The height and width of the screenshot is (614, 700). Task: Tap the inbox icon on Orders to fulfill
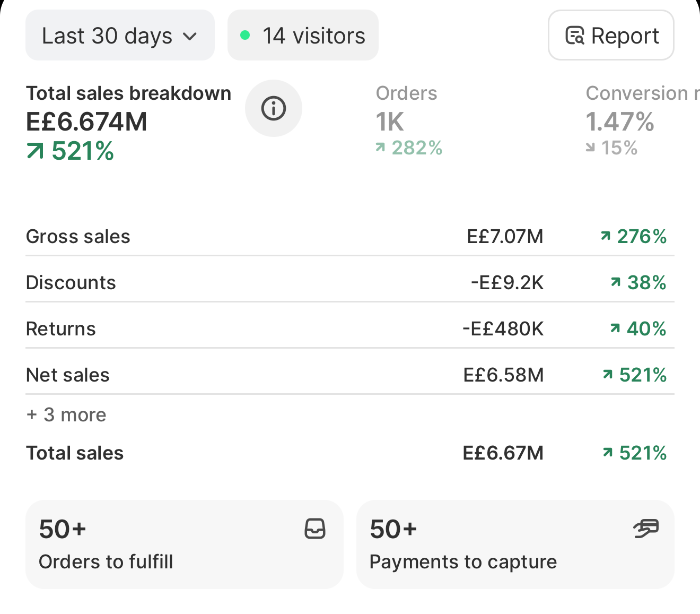pyautogui.click(x=315, y=529)
